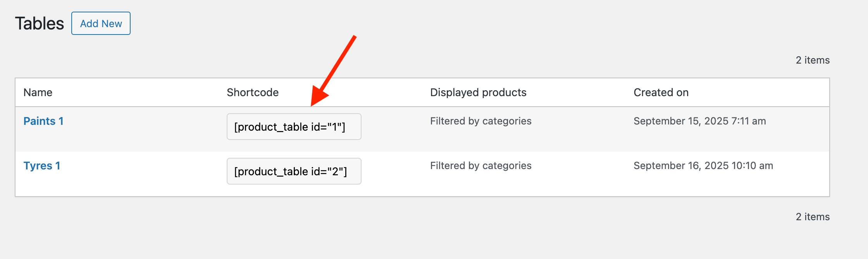Click the Name column header
This screenshot has width=868, height=259.
pyautogui.click(x=38, y=93)
